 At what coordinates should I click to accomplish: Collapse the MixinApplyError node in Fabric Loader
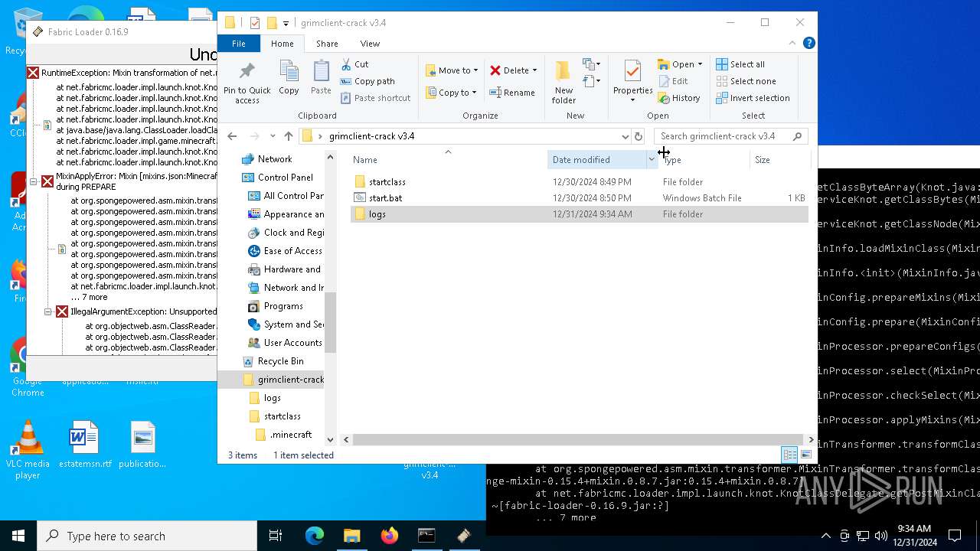click(x=34, y=181)
